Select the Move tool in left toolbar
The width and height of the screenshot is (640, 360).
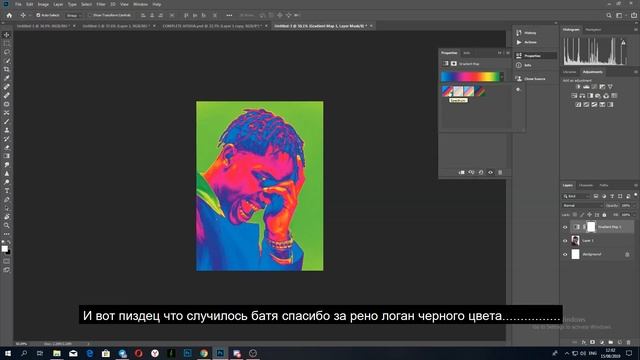7,35
